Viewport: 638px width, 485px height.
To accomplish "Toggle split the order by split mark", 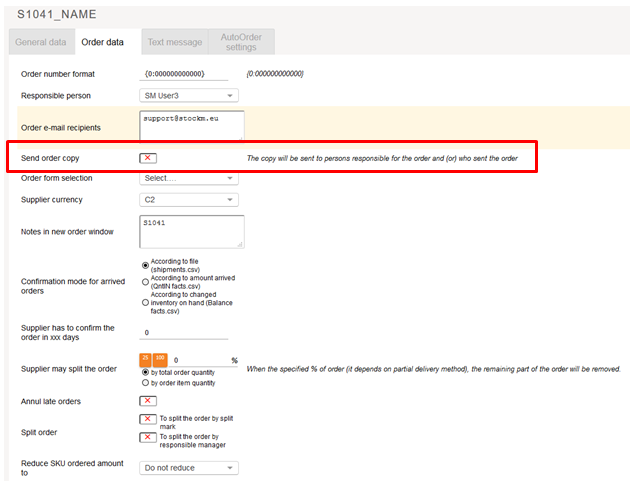I will pyautogui.click(x=148, y=419).
